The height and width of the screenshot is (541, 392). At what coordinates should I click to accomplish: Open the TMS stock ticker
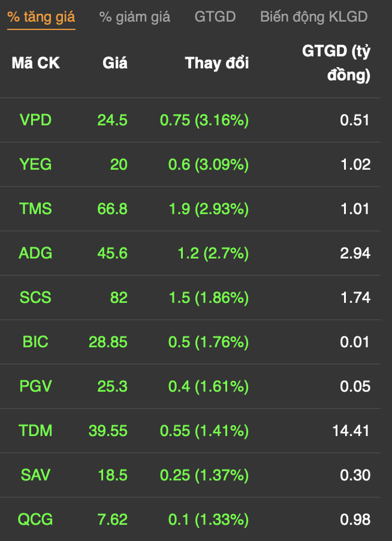pos(36,209)
